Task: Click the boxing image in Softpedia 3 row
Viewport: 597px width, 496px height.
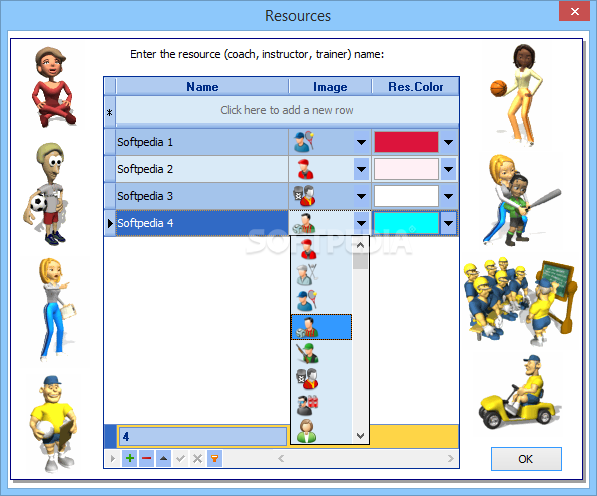Action: point(303,196)
